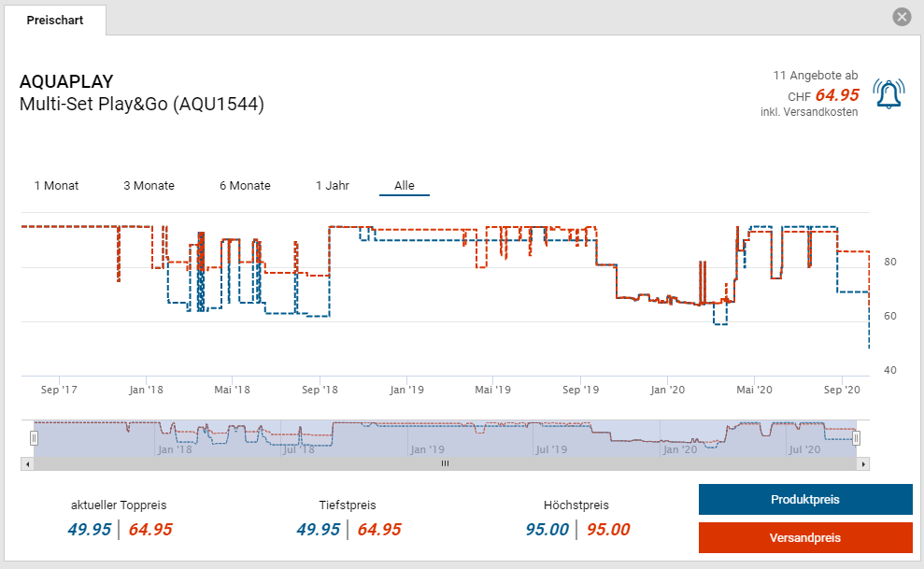The width and height of the screenshot is (924, 569).
Task: Grab the right navigator range handle
Action: click(x=856, y=437)
